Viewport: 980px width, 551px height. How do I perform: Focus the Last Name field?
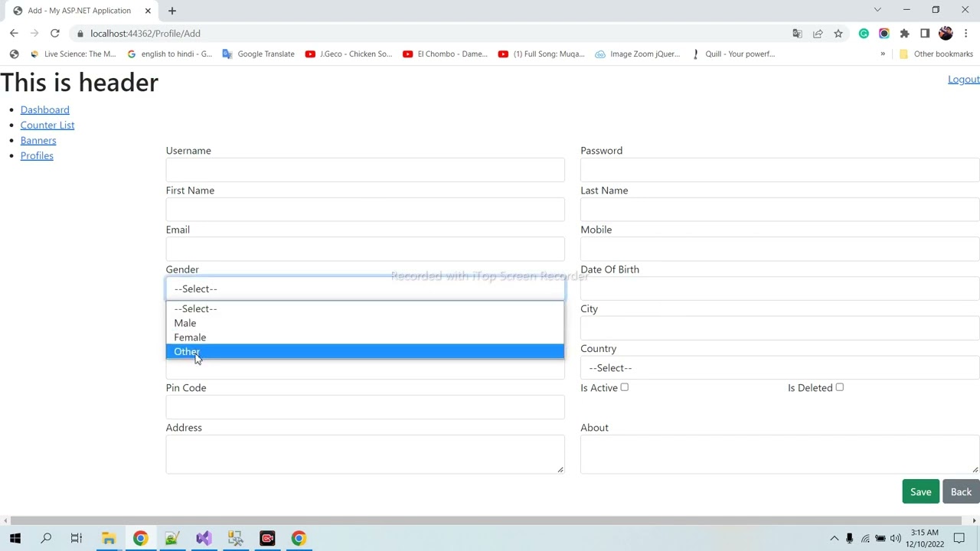pyautogui.click(x=780, y=210)
